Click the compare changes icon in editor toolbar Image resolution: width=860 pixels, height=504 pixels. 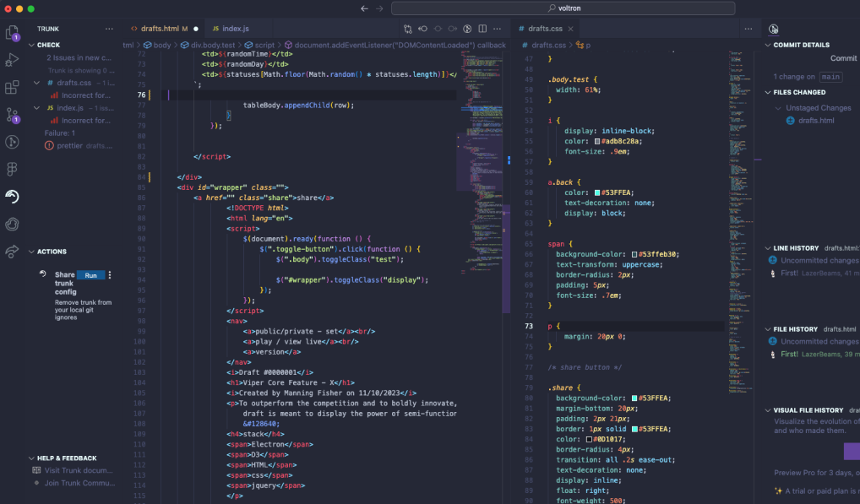pos(408,29)
